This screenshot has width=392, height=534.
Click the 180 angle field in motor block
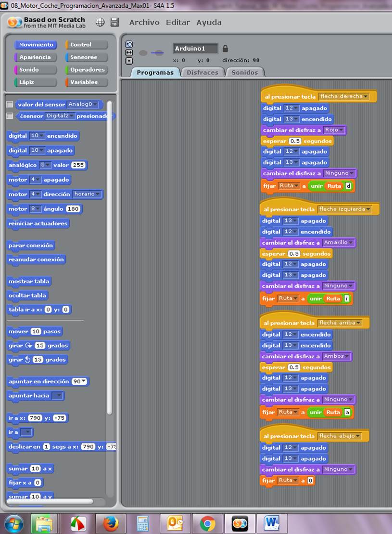tap(73, 209)
